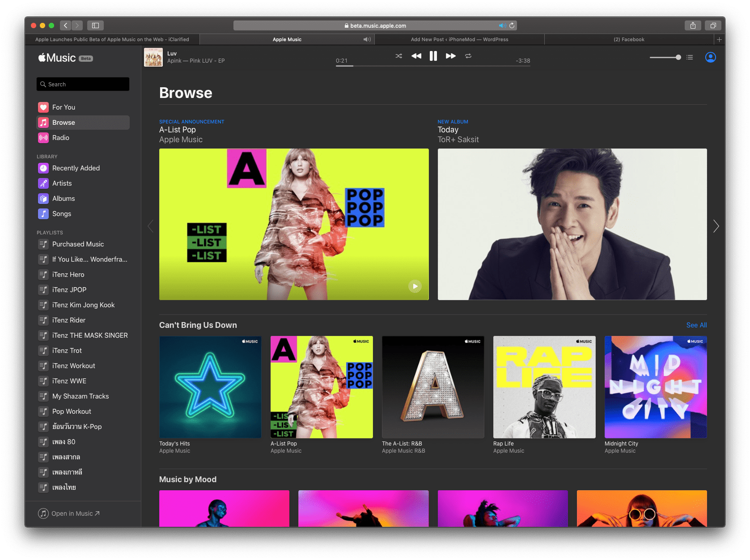Open the Albums library section

point(64,198)
